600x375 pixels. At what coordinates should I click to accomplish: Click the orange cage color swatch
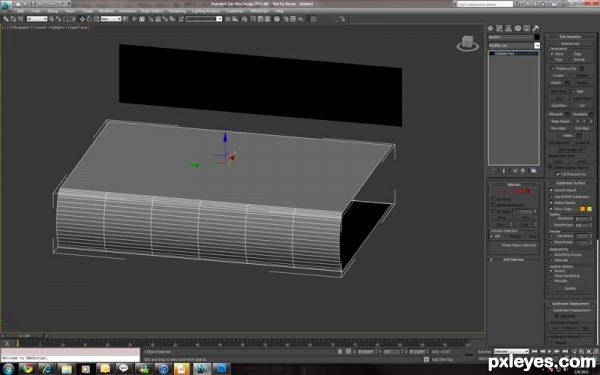(582, 209)
